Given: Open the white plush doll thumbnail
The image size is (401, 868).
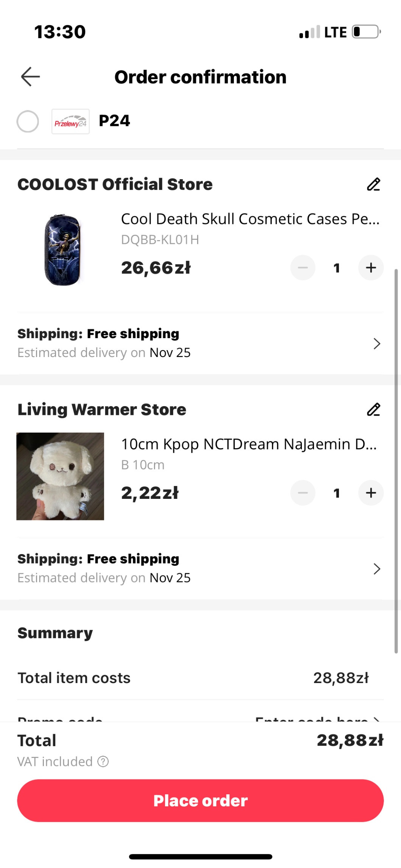Looking at the screenshot, I should (60, 476).
